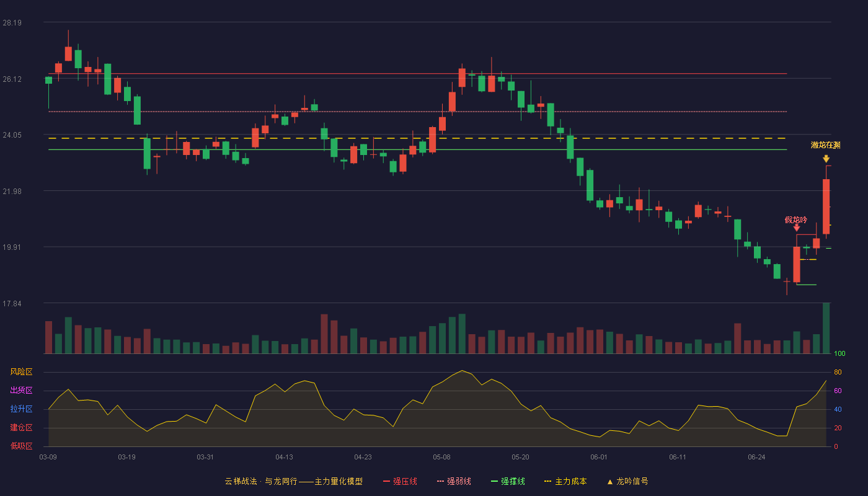Image resolution: width=868 pixels, height=496 pixels.
Task: Click the 03-31 date label
Action: [x=205, y=457]
